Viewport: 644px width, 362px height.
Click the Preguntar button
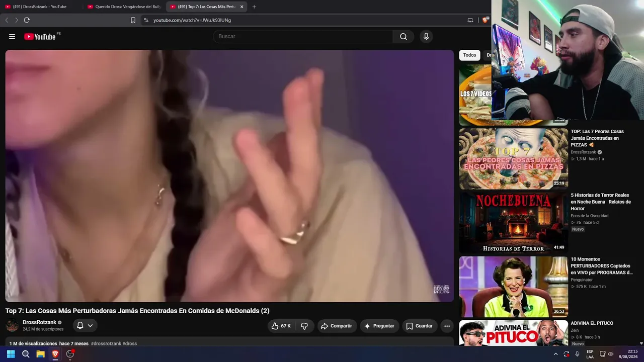click(379, 326)
